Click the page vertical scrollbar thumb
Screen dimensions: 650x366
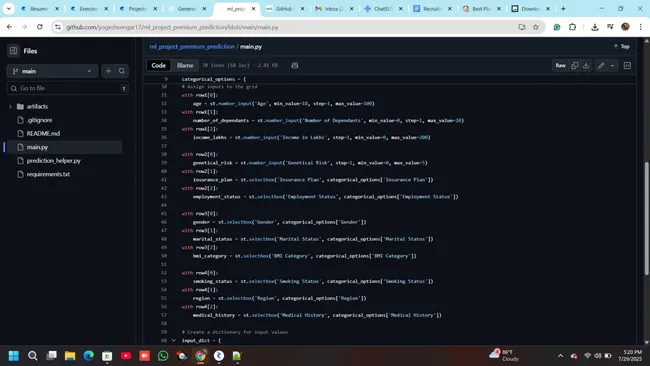point(646,218)
